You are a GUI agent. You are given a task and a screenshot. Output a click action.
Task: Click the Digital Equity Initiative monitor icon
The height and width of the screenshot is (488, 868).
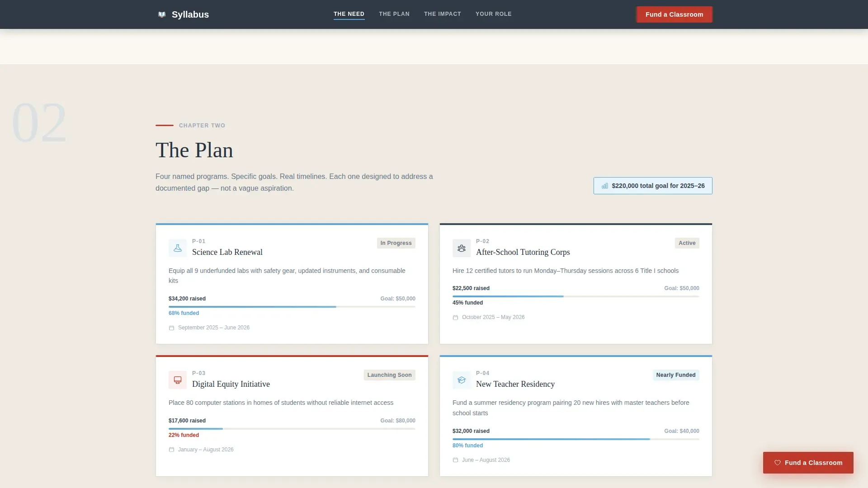coord(178,380)
